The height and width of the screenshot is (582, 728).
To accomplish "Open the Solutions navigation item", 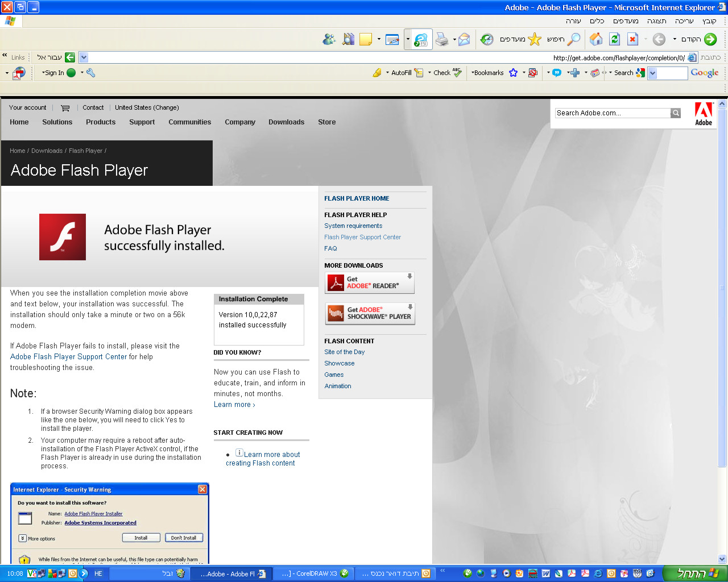I will [x=57, y=122].
